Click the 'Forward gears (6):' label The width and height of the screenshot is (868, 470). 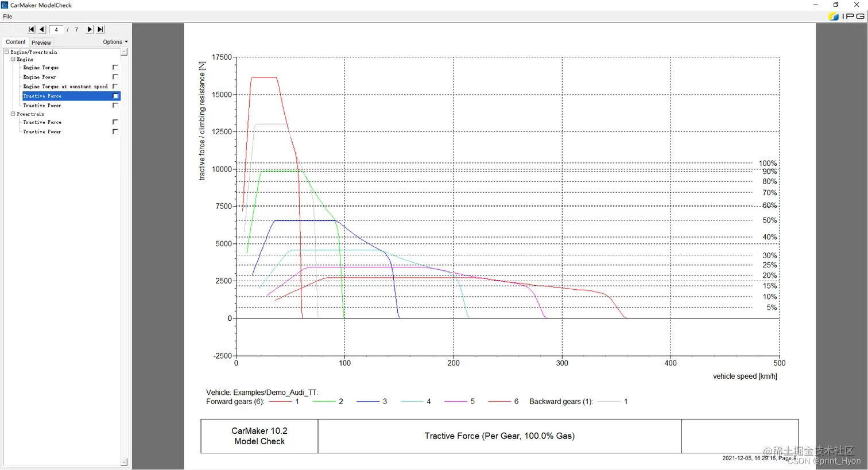tap(235, 402)
